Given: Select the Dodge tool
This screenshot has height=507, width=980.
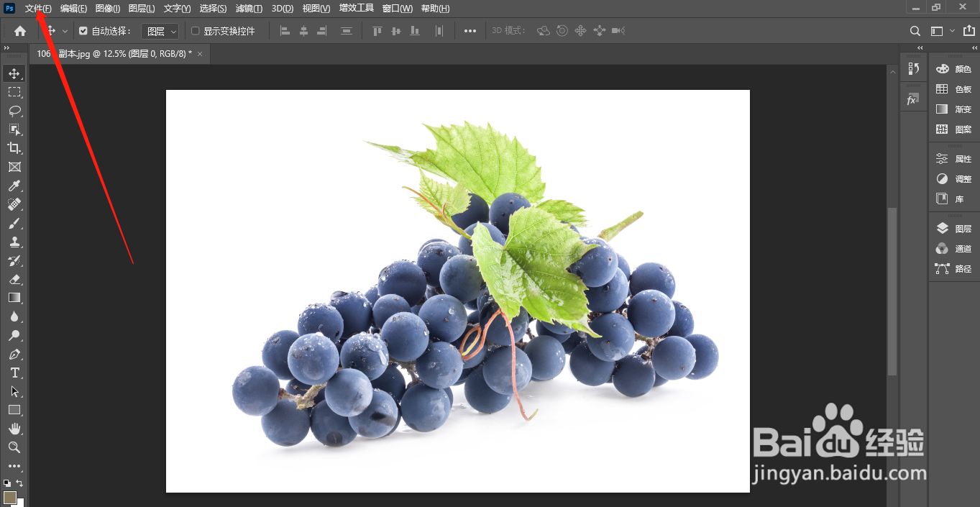Looking at the screenshot, I should (x=14, y=335).
